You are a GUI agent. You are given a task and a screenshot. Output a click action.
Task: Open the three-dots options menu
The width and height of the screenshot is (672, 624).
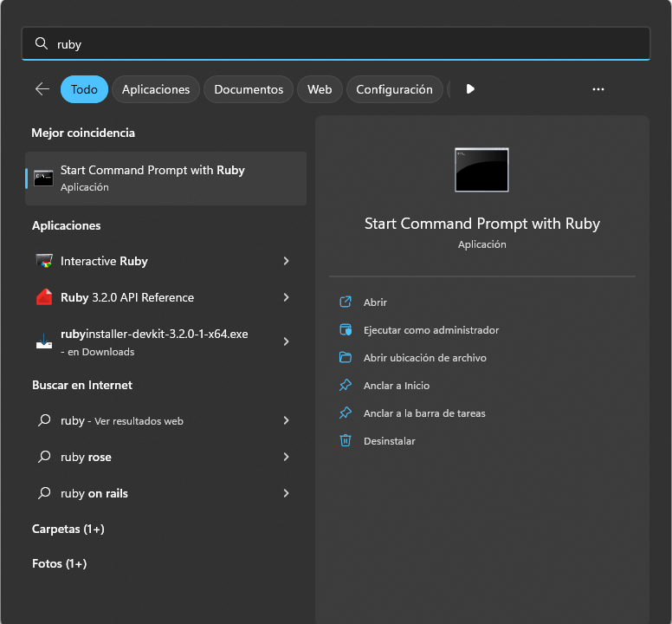598,89
